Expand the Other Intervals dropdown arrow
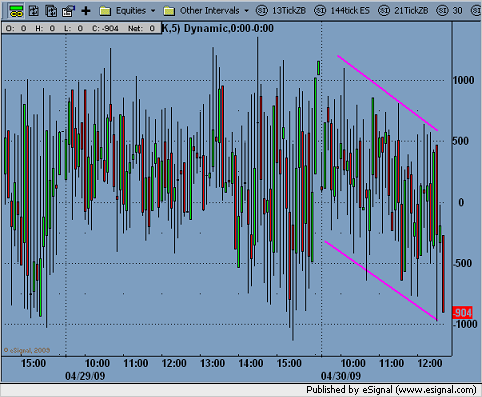 [x=246, y=11]
